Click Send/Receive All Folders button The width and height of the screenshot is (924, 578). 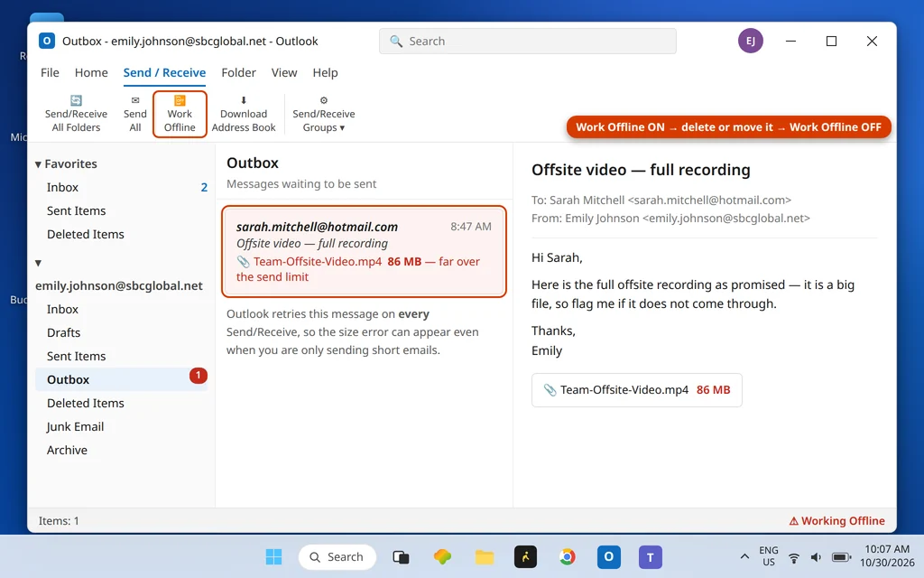(x=76, y=114)
